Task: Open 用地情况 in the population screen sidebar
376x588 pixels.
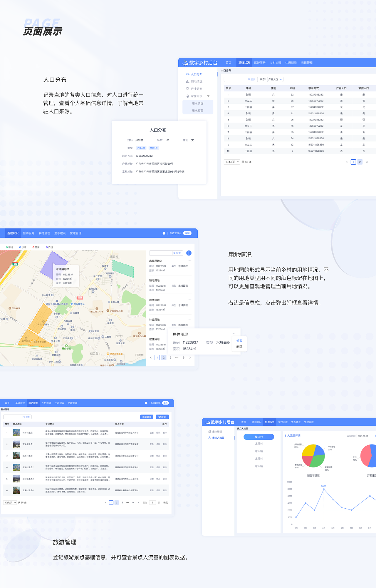Action: [194, 81]
